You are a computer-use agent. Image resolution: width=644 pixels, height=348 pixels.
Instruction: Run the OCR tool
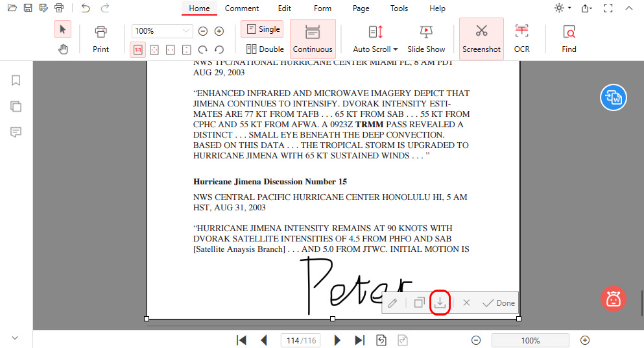coord(521,39)
